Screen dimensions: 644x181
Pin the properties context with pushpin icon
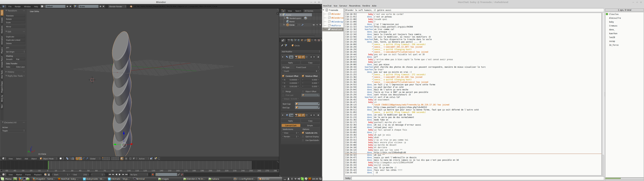pos(282,45)
